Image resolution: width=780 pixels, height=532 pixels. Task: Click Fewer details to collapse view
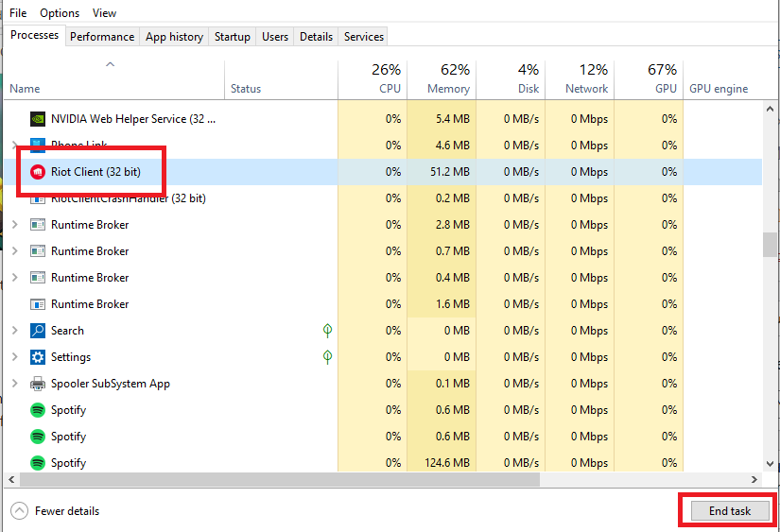pos(57,511)
